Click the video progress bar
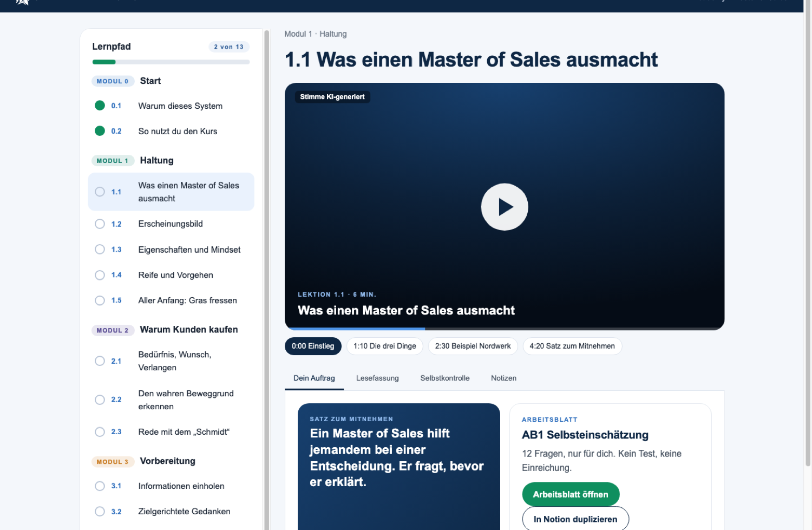The width and height of the screenshot is (812, 530). click(x=505, y=329)
